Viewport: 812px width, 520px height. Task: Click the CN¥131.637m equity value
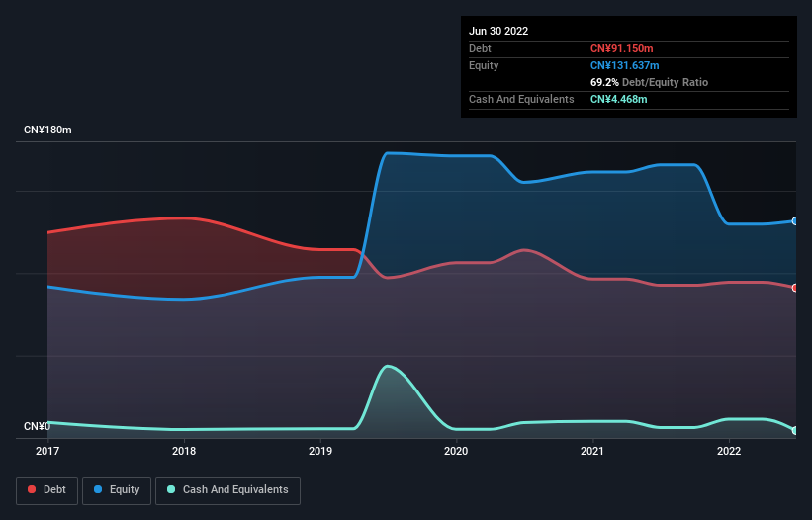(625, 65)
